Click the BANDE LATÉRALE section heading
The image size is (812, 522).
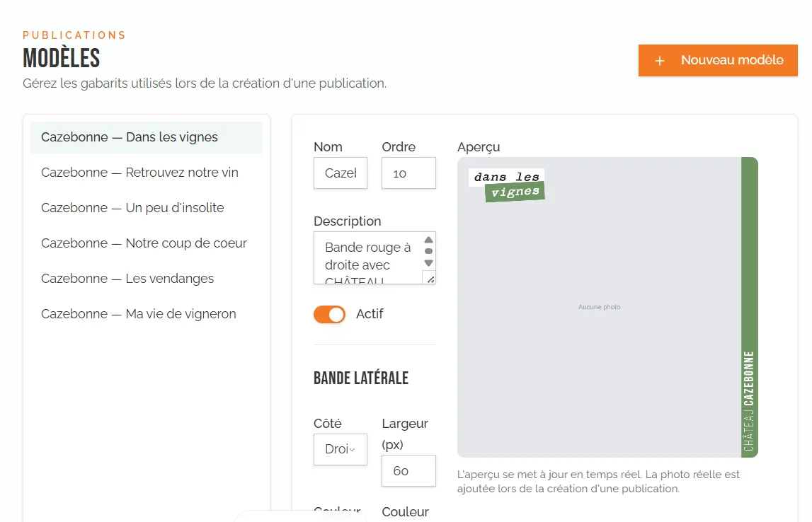tap(361, 378)
